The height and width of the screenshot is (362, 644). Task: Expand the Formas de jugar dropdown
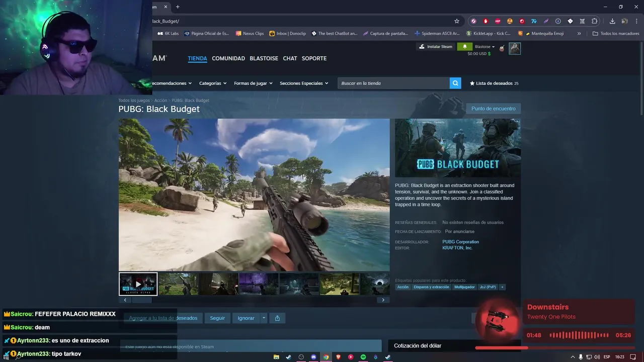[253, 83]
